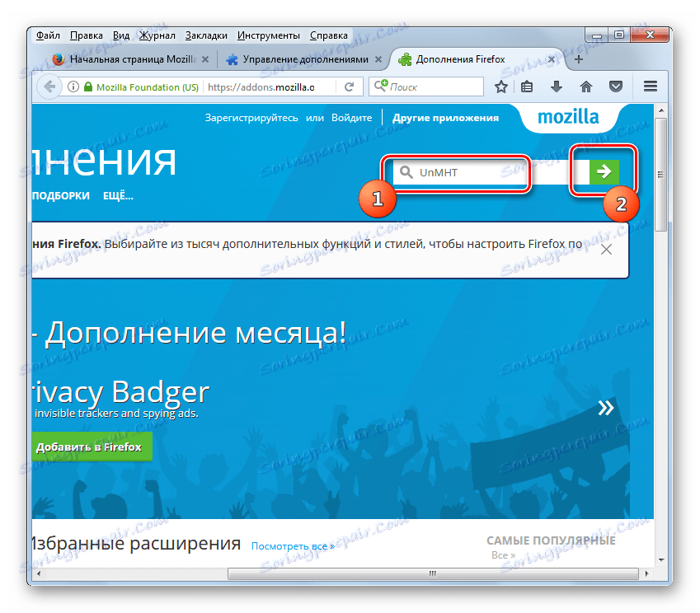Go to next featured add-on slide
700x613 pixels.
(x=606, y=407)
